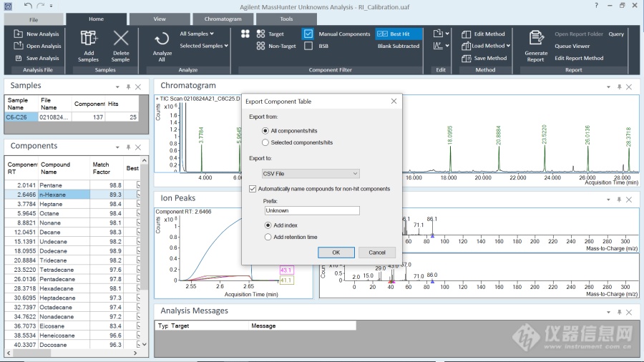Pin the Chromatogram panel

pyautogui.click(x=619, y=87)
